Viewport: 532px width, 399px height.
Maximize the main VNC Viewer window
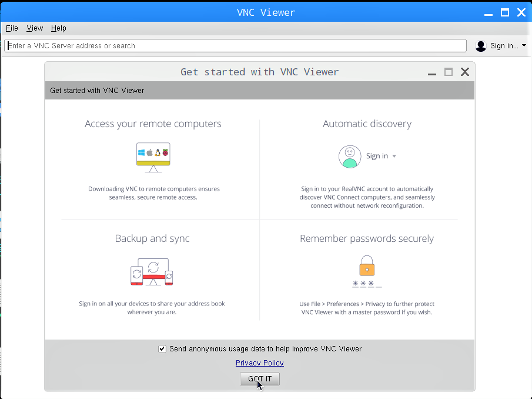pos(505,12)
